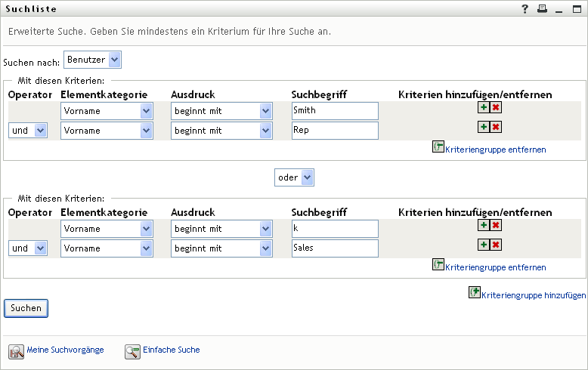Open the und operator dropdown in Rep row
Image resolution: width=588 pixels, height=370 pixels.
tap(28, 131)
